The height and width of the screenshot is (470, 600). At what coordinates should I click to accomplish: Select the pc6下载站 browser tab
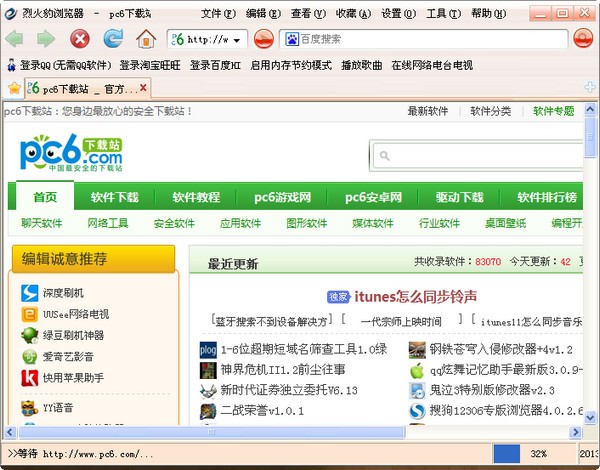88,88
